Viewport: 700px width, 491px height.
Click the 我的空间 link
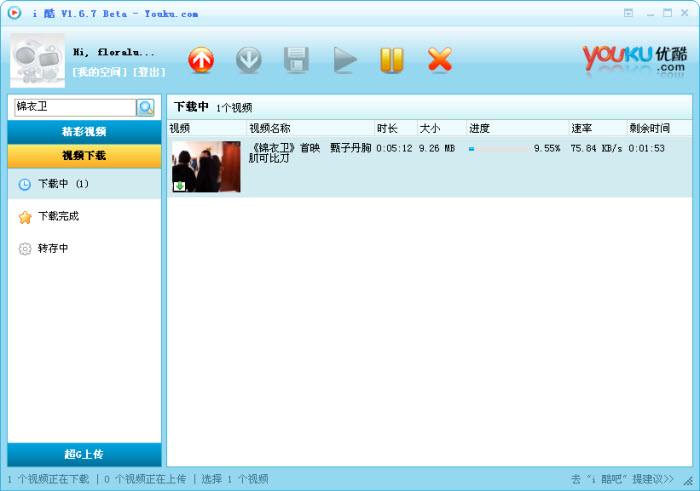tap(100, 72)
